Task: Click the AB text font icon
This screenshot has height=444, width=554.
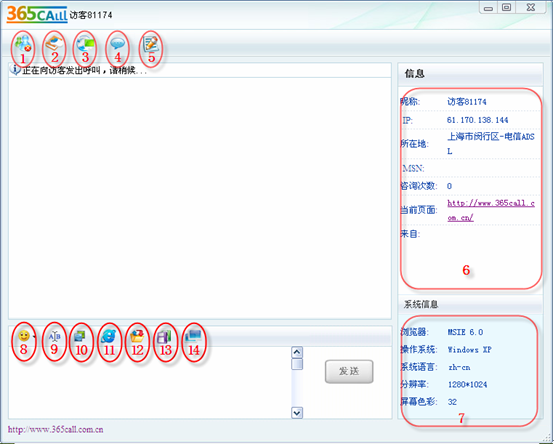Action: [54, 336]
